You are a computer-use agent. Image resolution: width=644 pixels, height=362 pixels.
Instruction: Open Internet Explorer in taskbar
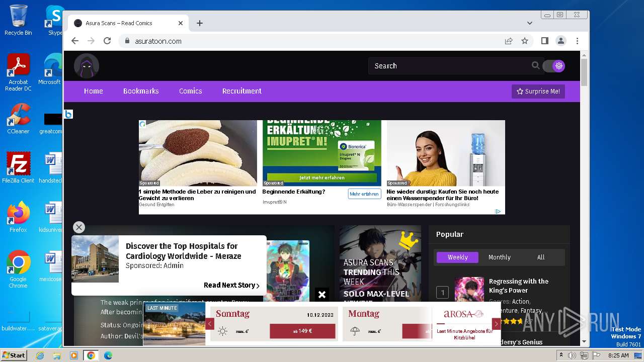coord(40,355)
